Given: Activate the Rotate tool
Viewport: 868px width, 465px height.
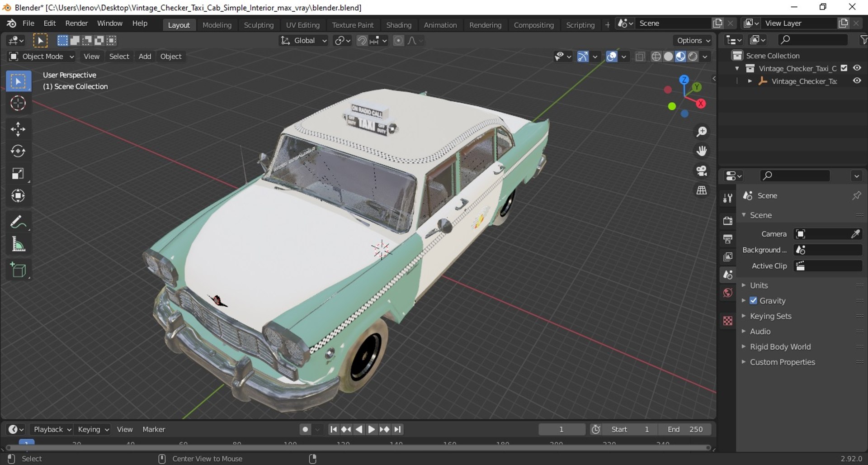Looking at the screenshot, I should 18,151.
